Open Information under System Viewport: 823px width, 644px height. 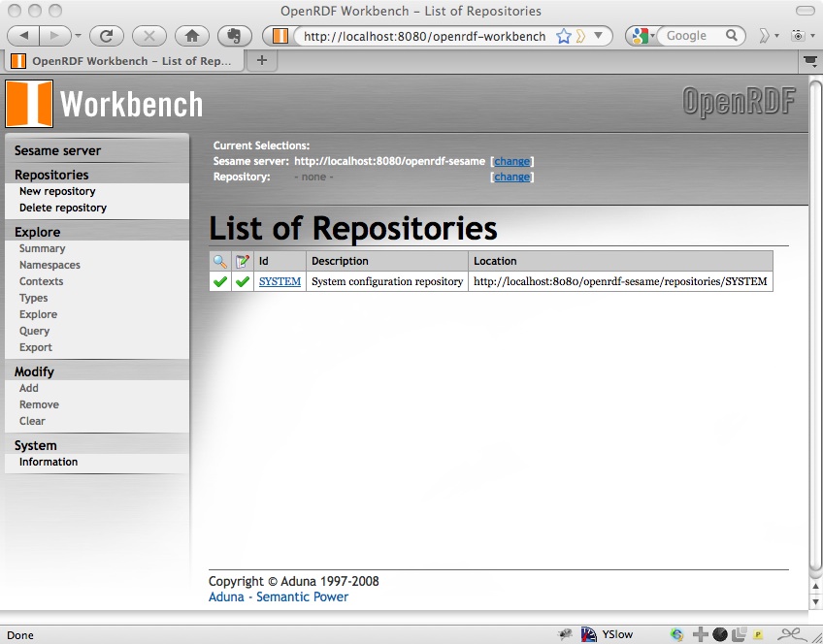pyautogui.click(x=49, y=462)
